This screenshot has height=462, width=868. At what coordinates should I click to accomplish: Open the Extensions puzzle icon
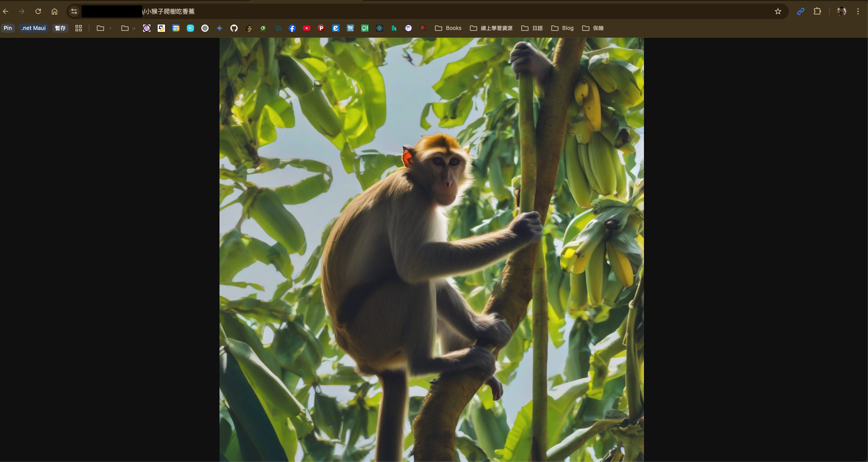pos(817,11)
